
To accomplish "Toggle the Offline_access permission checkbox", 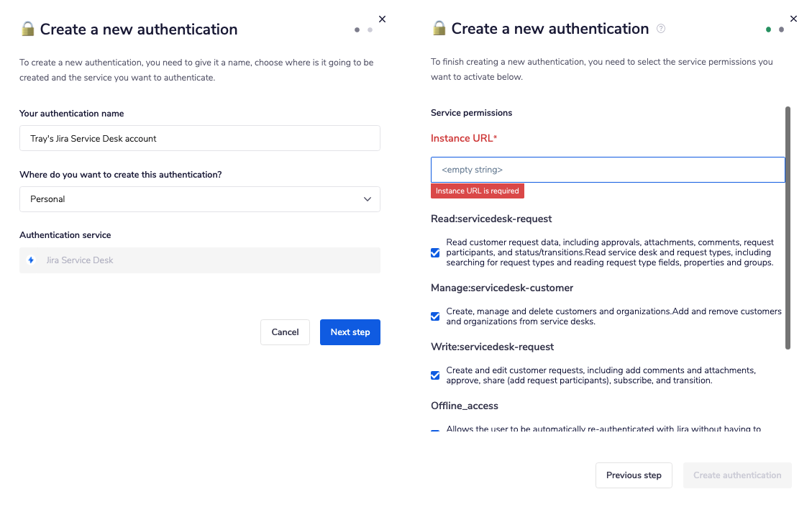I will pyautogui.click(x=434, y=431).
